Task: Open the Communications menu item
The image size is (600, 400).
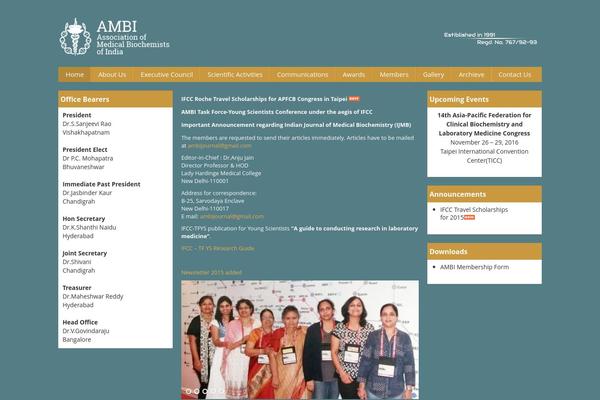Action: coord(302,74)
